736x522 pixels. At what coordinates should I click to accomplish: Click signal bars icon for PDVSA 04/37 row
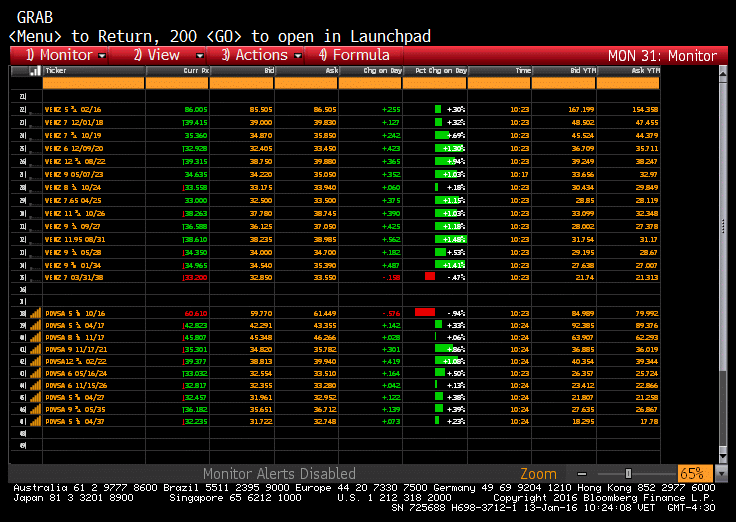click(x=36, y=421)
